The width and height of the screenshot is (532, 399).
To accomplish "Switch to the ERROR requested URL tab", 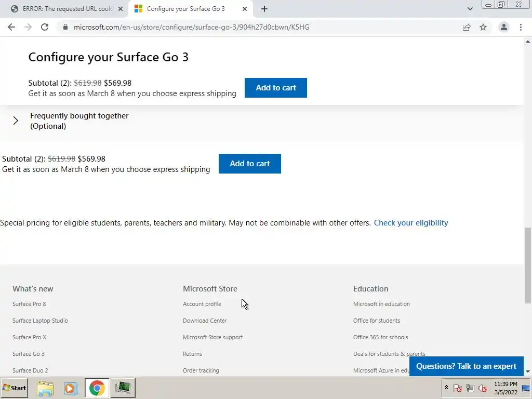I will point(67,9).
